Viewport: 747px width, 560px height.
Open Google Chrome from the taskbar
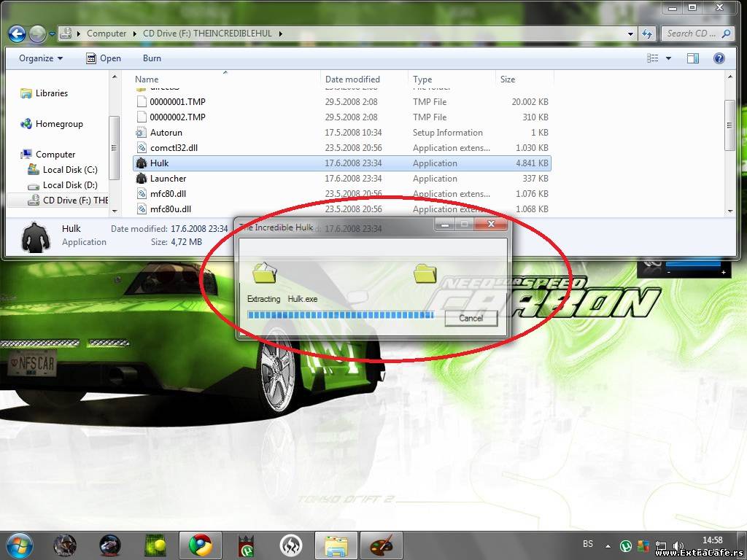[201, 545]
